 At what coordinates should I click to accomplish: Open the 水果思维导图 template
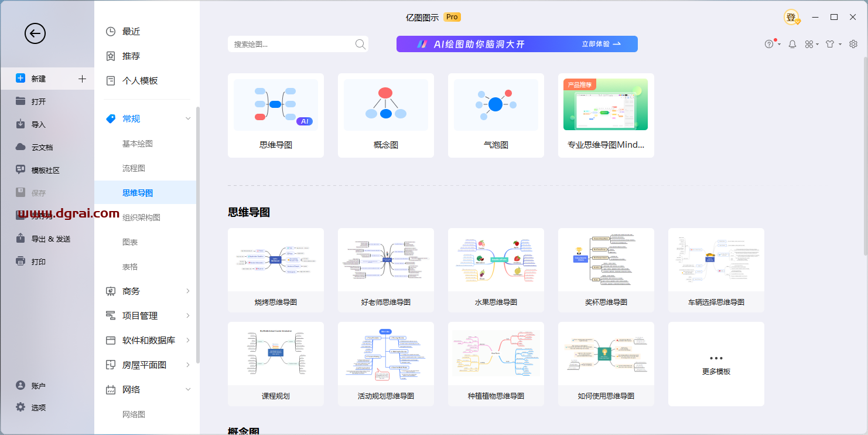496,270
